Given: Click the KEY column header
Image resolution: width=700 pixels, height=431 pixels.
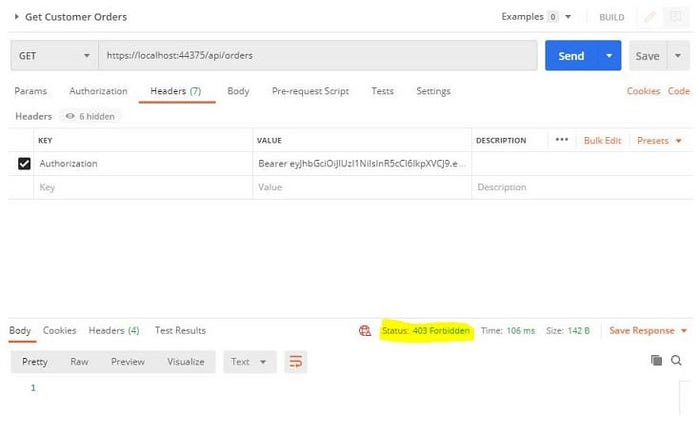Looking at the screenshot, I should (45, 141).
